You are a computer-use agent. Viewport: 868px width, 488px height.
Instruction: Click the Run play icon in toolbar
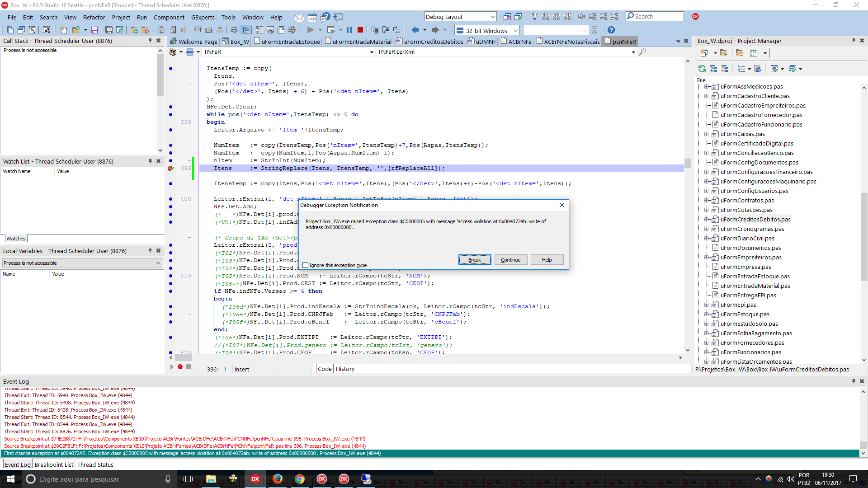(311, 30)
